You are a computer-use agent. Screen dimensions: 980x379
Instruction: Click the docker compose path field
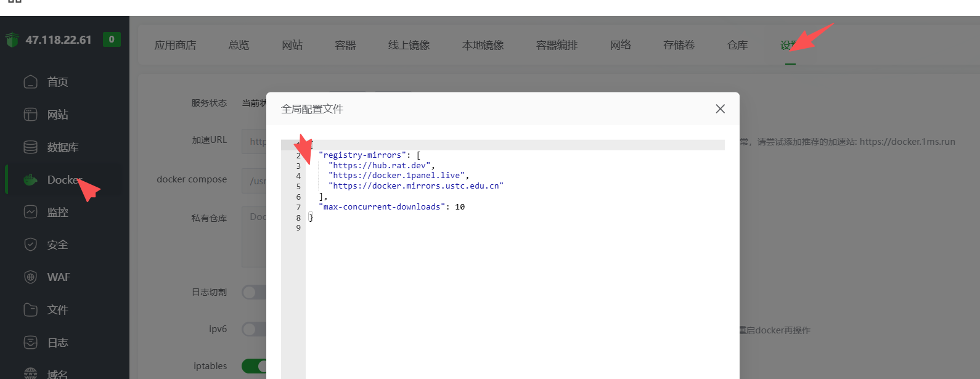pos(254,181)
